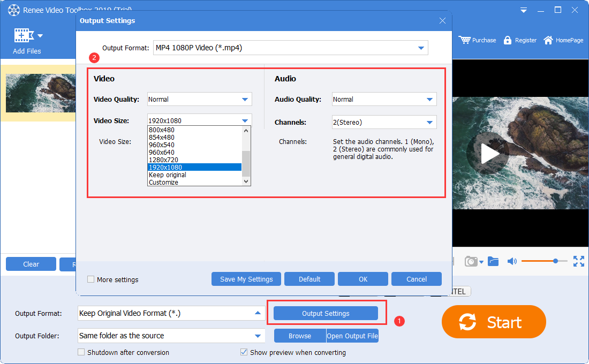Viewport: 589px width, 364px height.
Task: Enter fullscreen with the expand icon
Action: [x=579, y=261]
